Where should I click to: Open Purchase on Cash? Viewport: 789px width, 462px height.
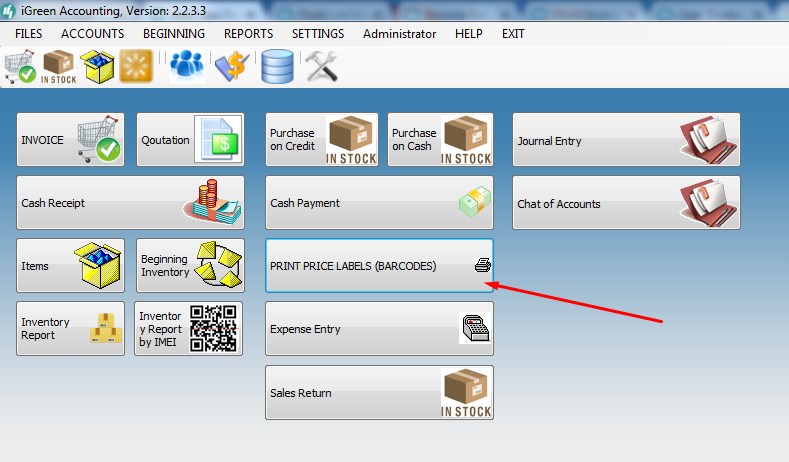click(x=440, y=139)
